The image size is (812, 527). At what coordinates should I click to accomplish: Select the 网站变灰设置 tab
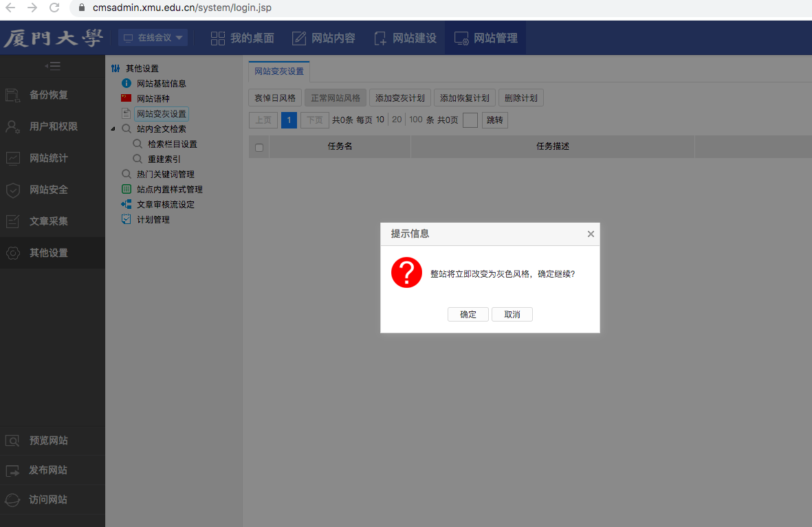click(279, 71)
